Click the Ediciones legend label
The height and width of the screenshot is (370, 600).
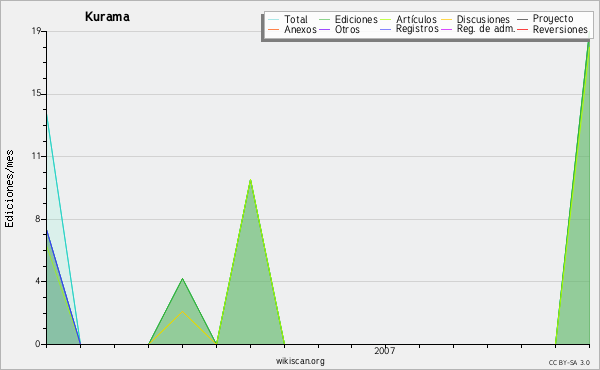tap(356, 20)
